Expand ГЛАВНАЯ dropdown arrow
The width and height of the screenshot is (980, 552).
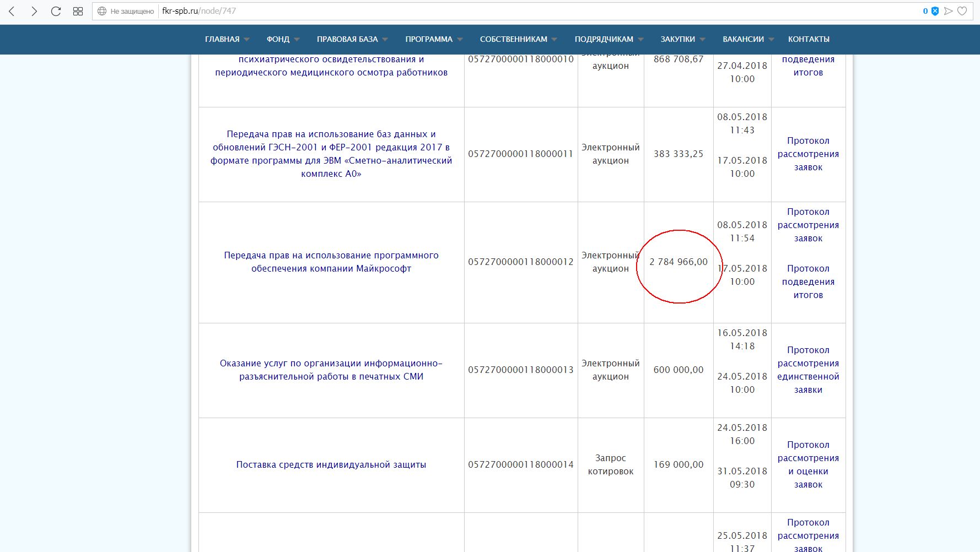point(246,40)
